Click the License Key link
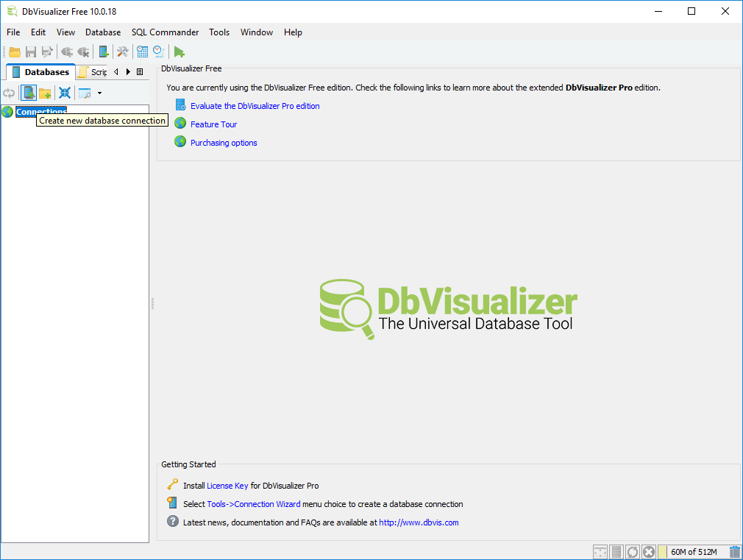 (227, 486)
